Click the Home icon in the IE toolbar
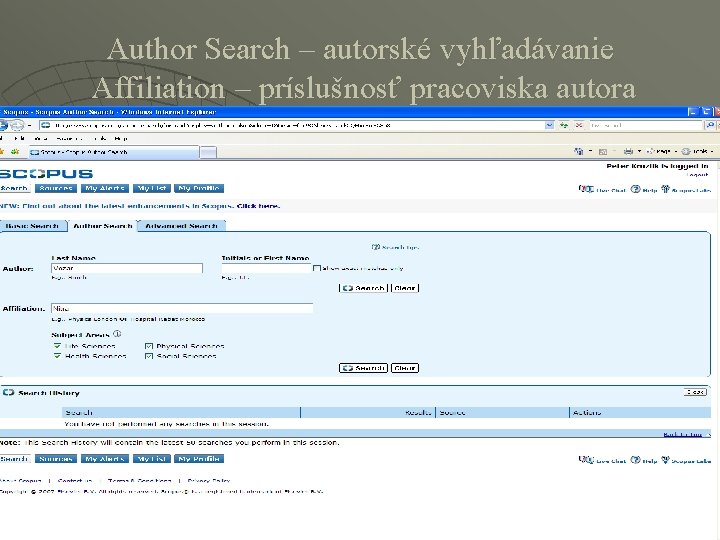The image size is (720, 540). click(579, 151)
